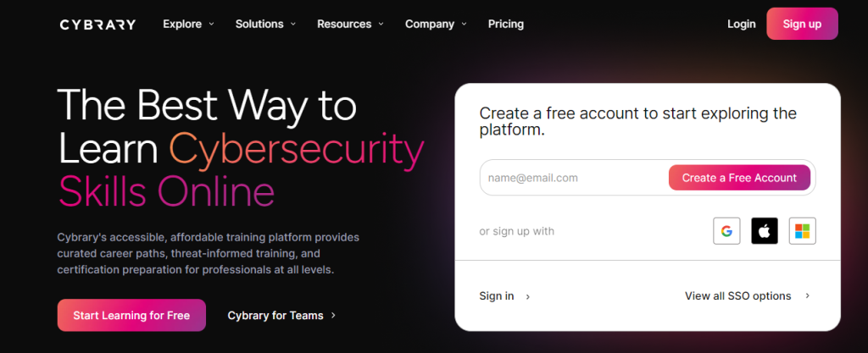The width and height of the screenshot is (868, 353).
Task: Click Login in the top navigation
Action: [741, 24]
